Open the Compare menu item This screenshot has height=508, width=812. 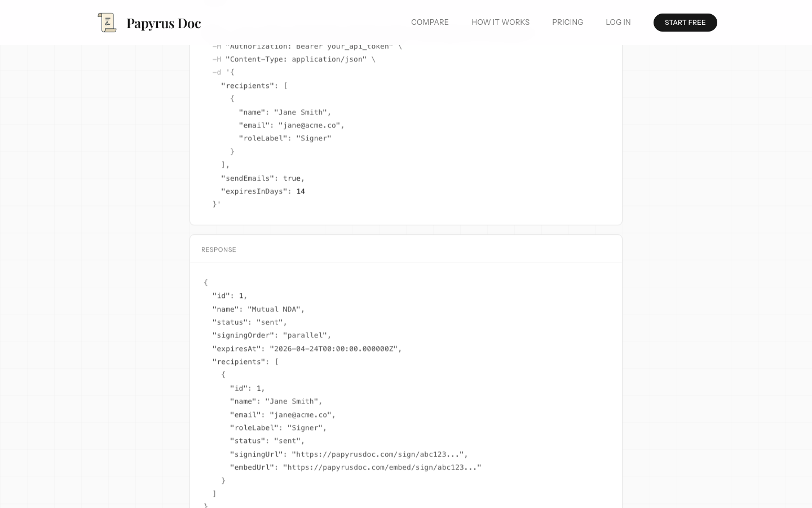[x=430, y=23]
